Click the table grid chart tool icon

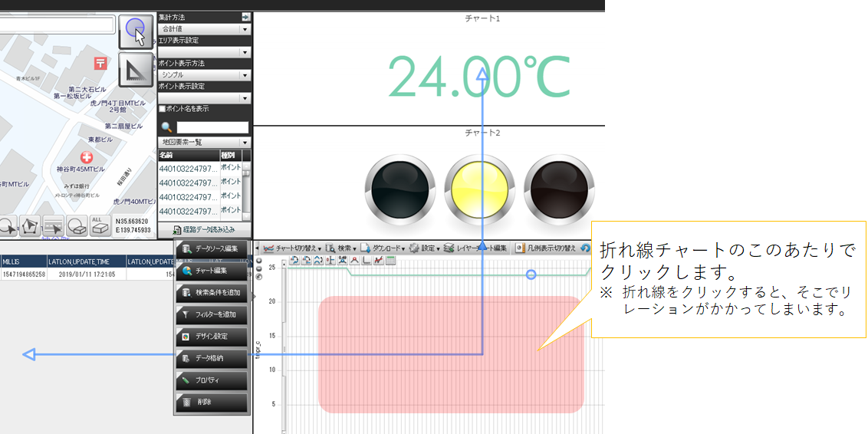pyautogui.click(x=391, y=260)
